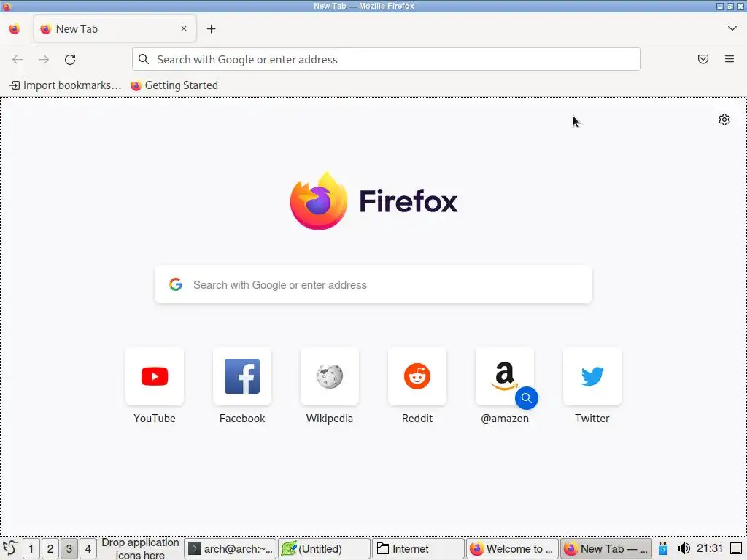The image size is (747, 560).
Task: Click the Firefox wordmark text
Action: [x=409, y=201]
